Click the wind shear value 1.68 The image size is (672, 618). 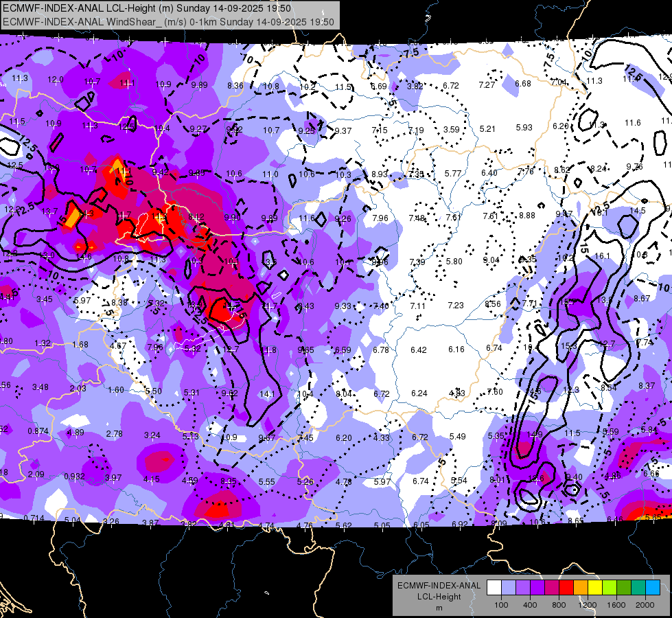tap(80, 345)
